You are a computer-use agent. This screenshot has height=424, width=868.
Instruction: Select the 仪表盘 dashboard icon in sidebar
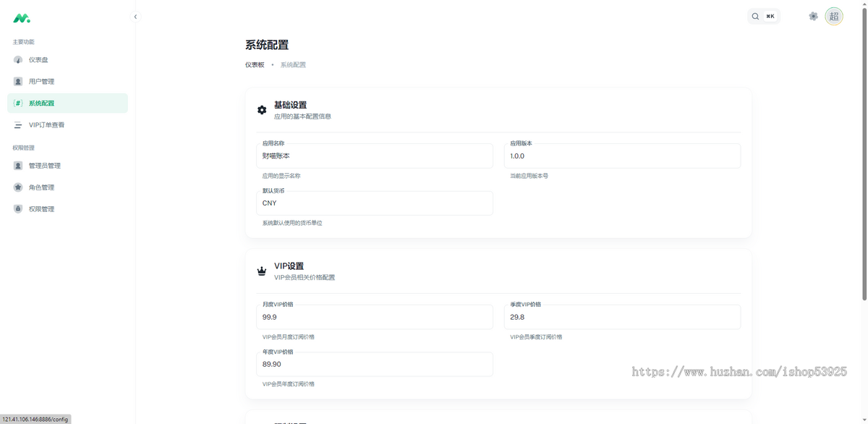coord(18,59)
